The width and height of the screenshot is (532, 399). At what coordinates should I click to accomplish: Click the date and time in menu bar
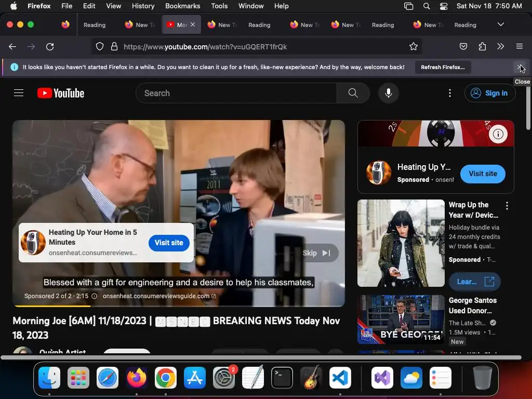pyautogui.click(x=489, y=6)
